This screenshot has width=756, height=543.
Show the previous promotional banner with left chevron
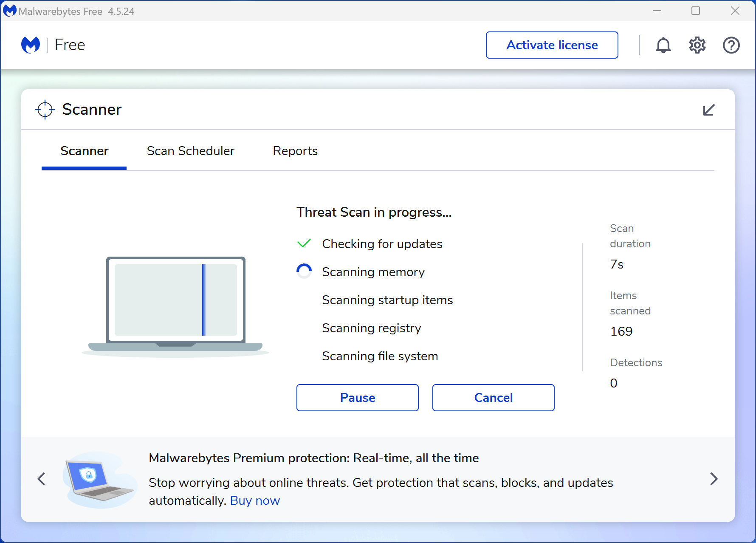pos(42,479)
